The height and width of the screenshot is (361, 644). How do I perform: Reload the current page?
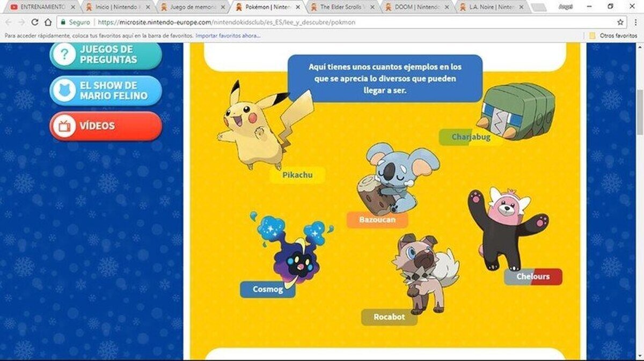35,23
